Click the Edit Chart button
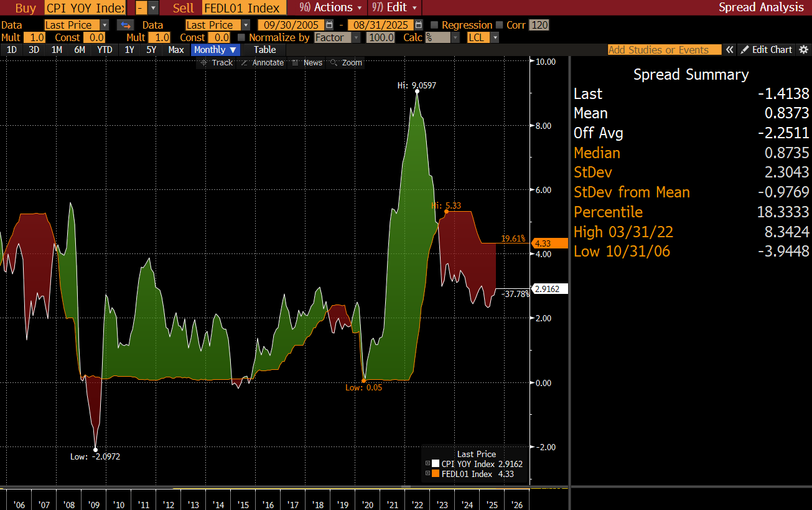The image size is (812, 510). pyautogui.click(x=766, y=50)
